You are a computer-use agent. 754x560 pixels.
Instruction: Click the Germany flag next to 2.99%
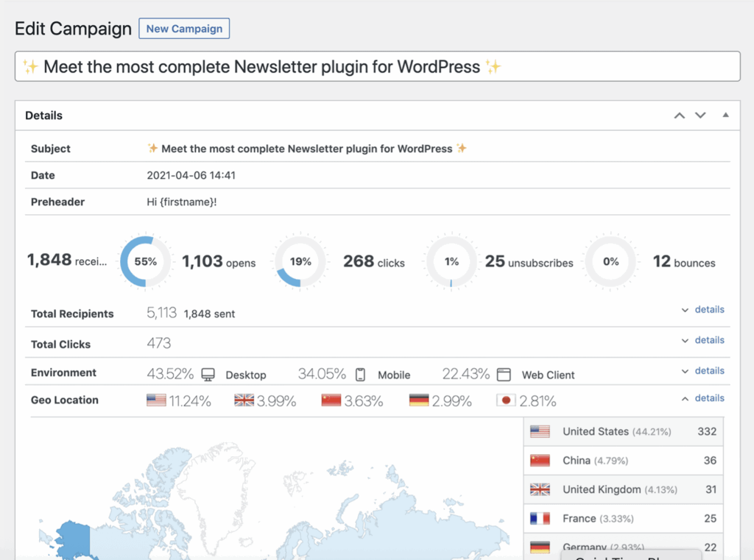(x=419, y=400)
